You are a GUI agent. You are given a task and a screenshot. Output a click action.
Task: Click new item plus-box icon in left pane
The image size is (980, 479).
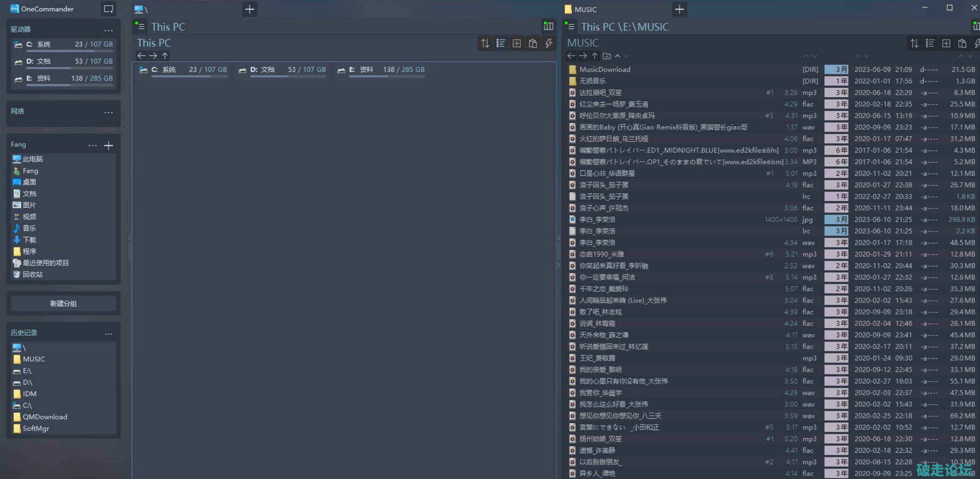pyautogui.click(x=516, y=44)
